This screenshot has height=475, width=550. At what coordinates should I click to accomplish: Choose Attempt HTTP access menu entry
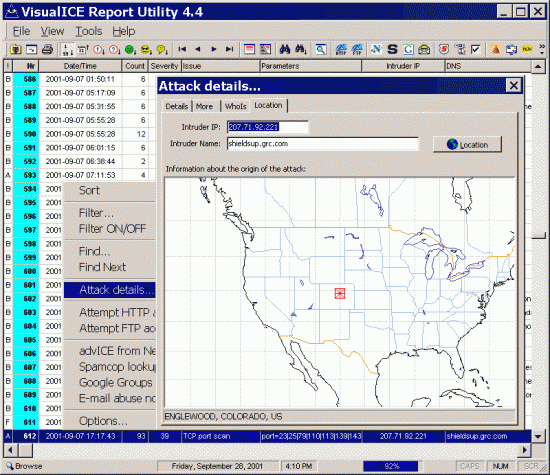click(109, 312)
